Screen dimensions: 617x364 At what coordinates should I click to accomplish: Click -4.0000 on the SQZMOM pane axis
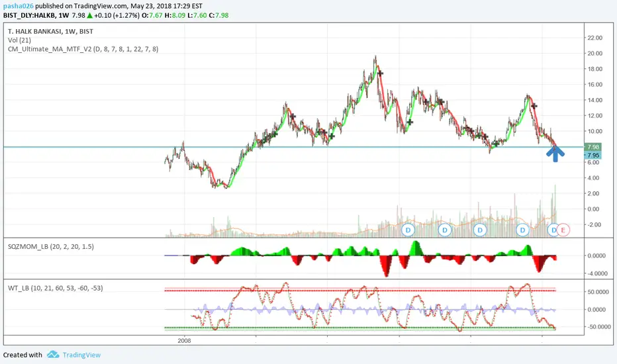(597, 273)
